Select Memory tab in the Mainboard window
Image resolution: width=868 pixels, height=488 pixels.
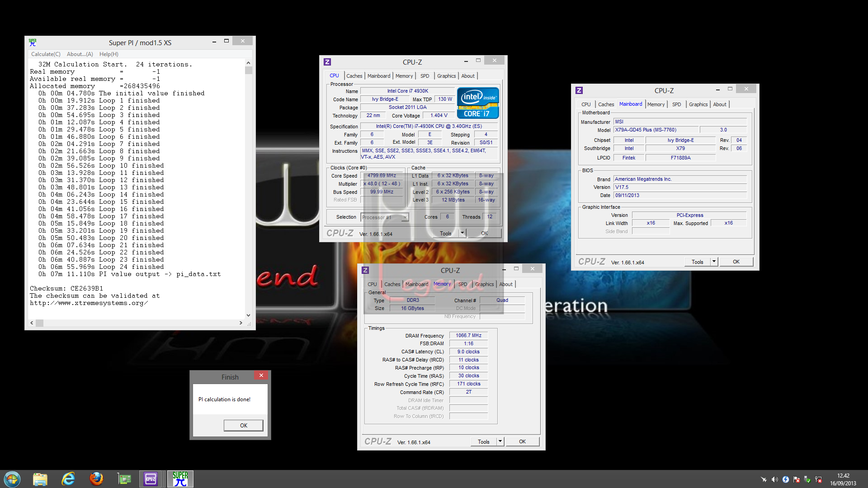pos(656,104)
